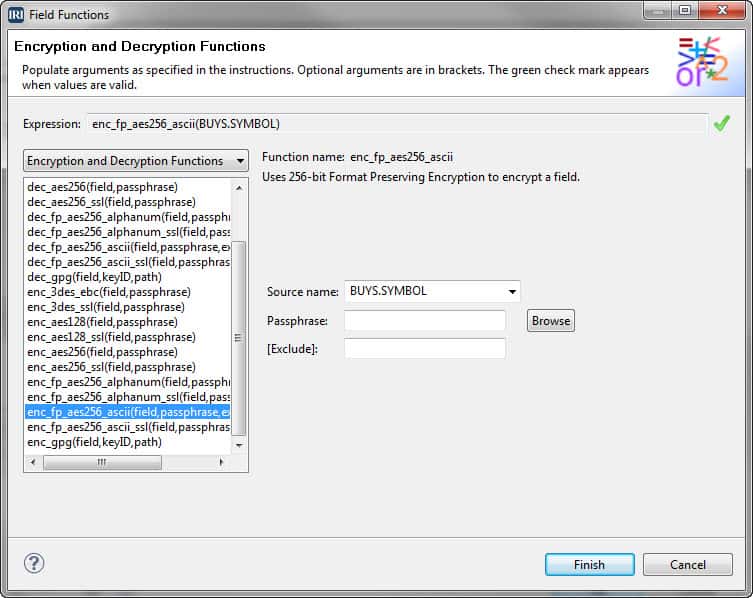Click the vertical scrollbar thumb of function list
Image resolution: width=753 pixels, height=598 pixels.
[239, 338]
